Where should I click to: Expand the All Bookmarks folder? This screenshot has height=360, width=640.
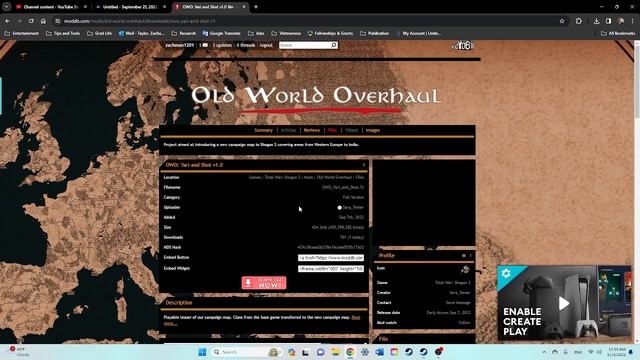click(618, 33)
